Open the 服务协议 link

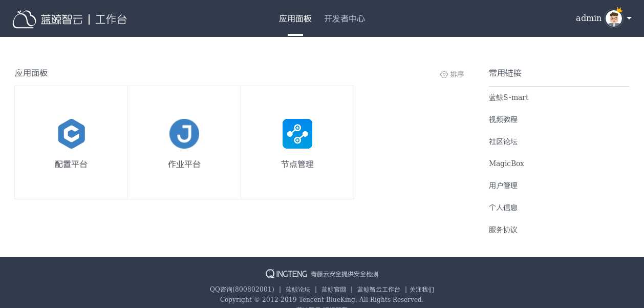point(503,230)
